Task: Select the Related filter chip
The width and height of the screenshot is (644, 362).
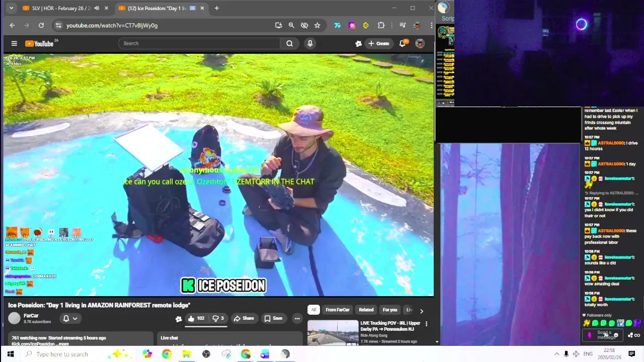Action: (366, 310)
